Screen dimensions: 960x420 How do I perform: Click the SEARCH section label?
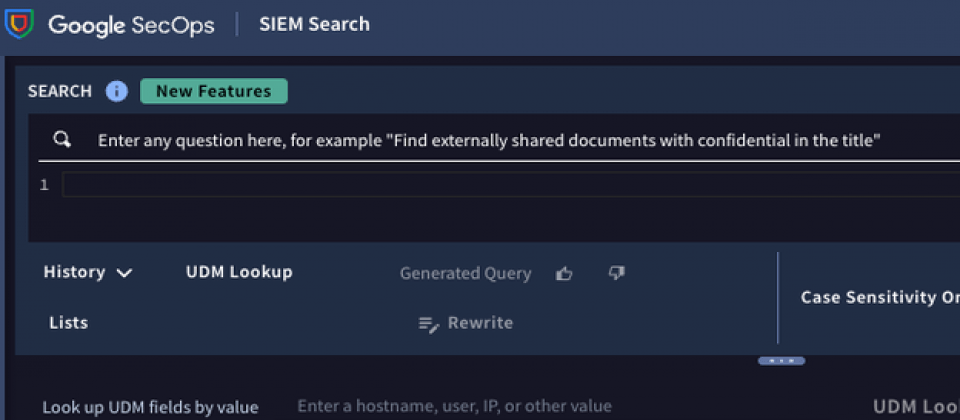click(x=60, y=91)
